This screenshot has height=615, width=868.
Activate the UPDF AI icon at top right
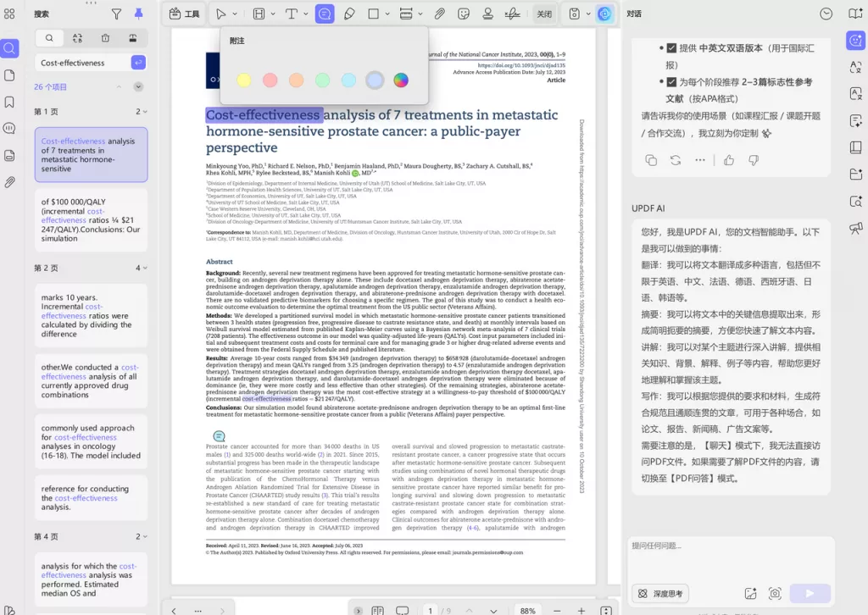[x=604, y=13]
